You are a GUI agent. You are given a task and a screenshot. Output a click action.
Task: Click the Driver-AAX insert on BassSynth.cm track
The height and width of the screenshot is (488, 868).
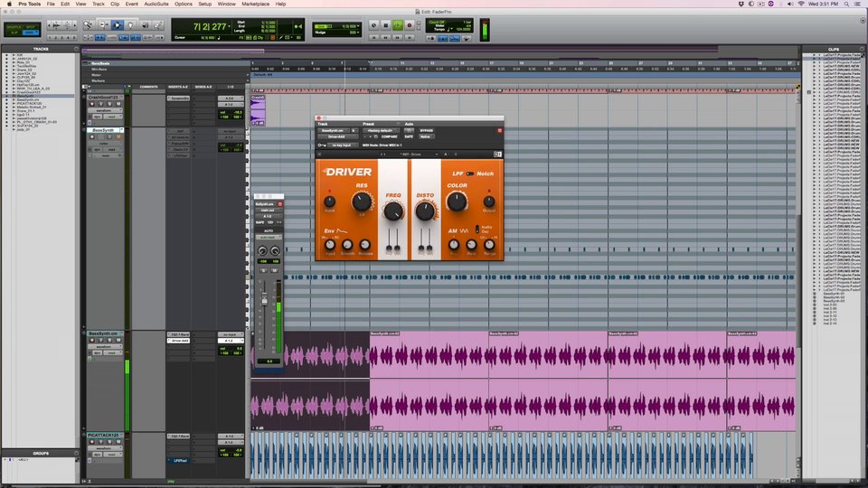[x=179, y=341]
